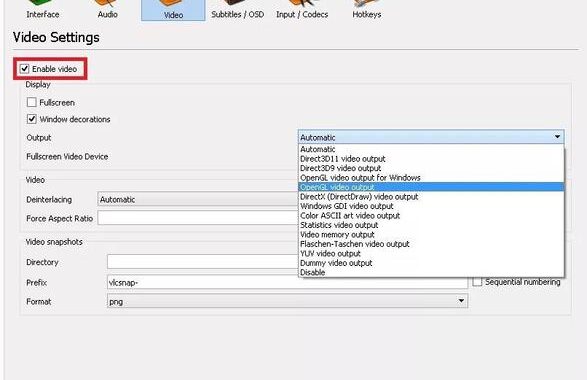
Task: Choose DirectX (DirectDraw) video output
Action: pyautogui.click(x=431, y=197)
